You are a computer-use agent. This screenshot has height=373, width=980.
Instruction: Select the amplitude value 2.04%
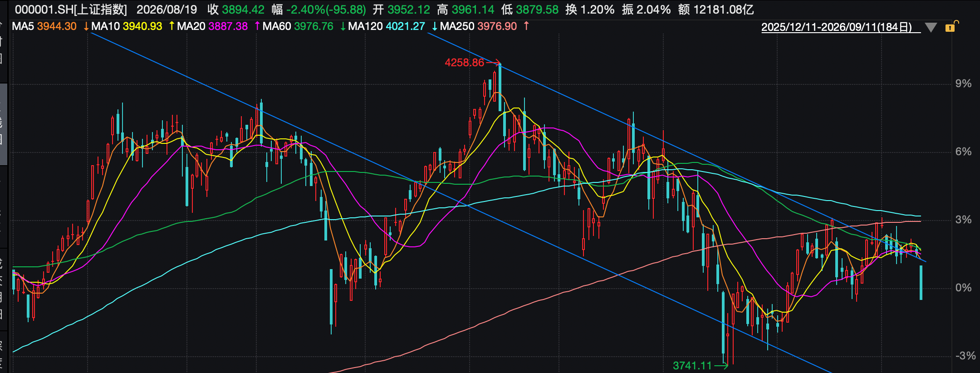click(x=654, y=10)
